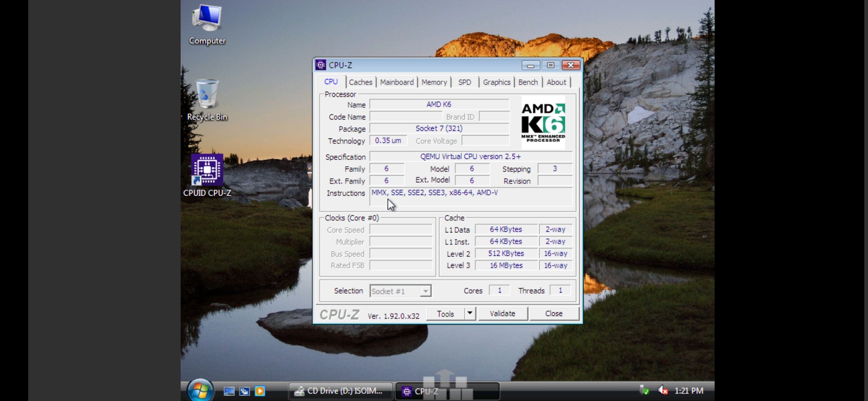The image size is (868, 401).
Task: Click the network status tray icon
Action: click(645, 391)
